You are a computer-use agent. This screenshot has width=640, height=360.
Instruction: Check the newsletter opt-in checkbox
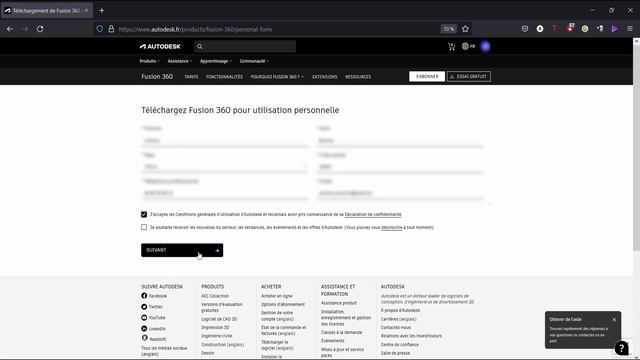(x=144, y=227)
